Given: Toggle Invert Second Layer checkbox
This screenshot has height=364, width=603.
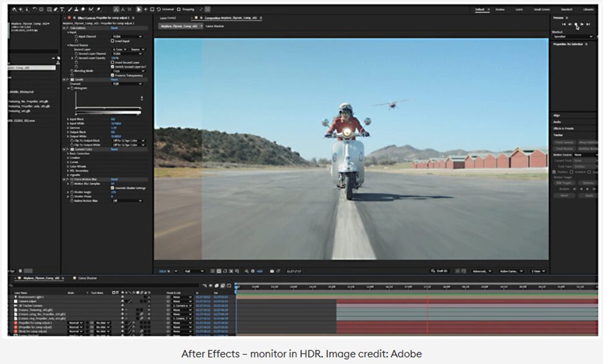Looking at the screenshot, I should coord(113,62).
